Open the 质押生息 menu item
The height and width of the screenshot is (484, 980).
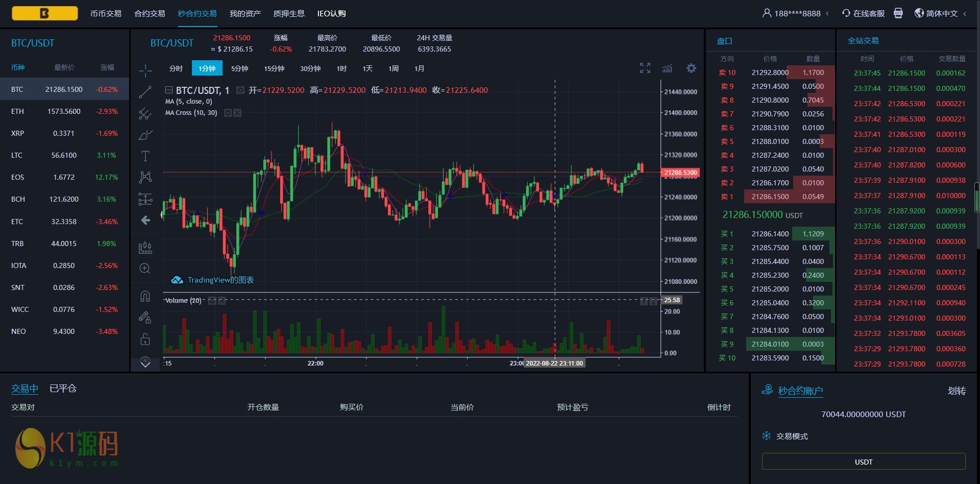[x=289, y=13]
